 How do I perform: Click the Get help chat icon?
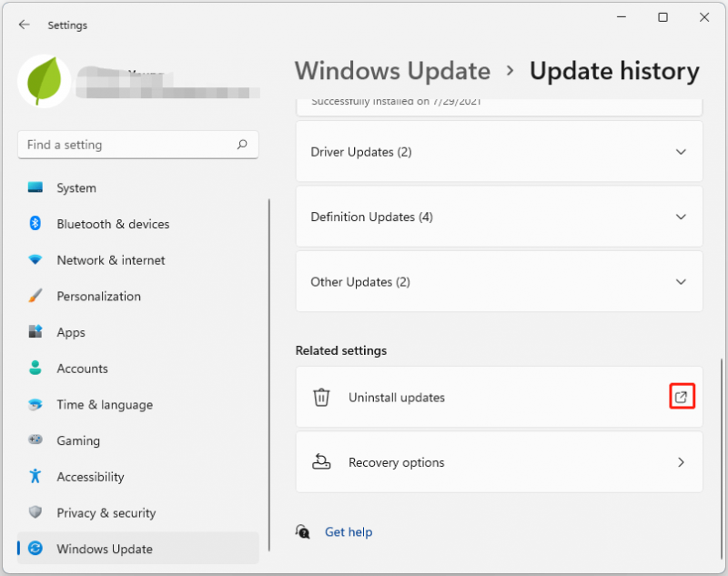[303, 531]
